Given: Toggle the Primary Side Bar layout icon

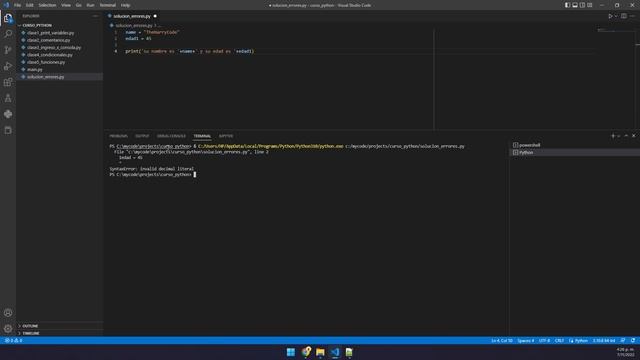Looking at the screenshot, I should [x=567, y=5].
